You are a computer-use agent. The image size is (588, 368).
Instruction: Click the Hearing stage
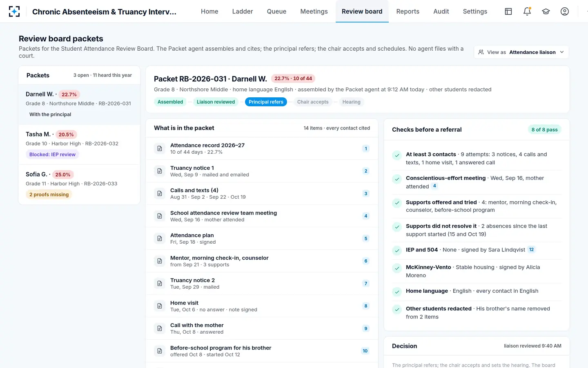coord(352,102)
